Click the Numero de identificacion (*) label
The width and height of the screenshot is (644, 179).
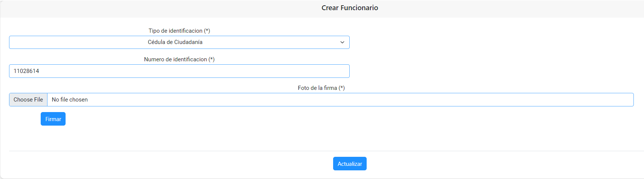(x=179, y=59)
